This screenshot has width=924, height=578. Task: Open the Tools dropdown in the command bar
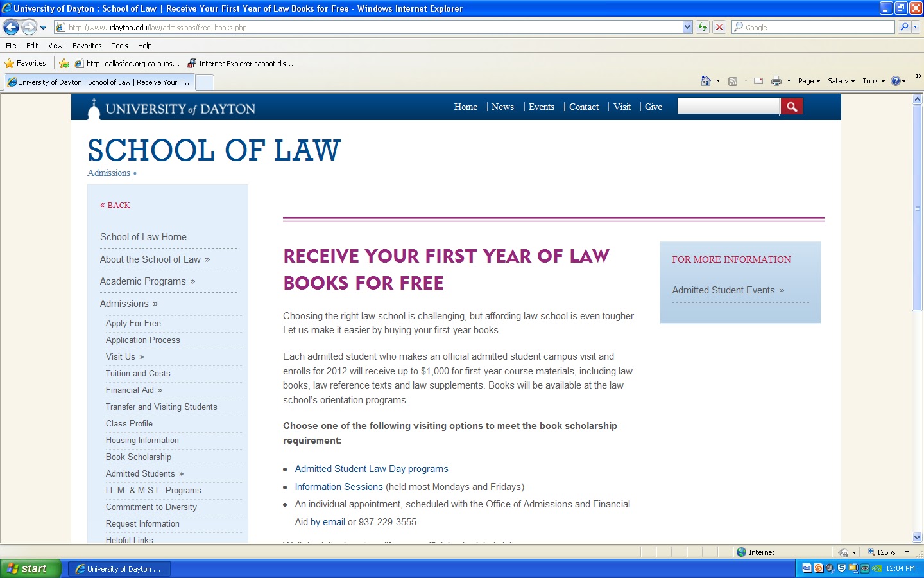pos(873,81)
